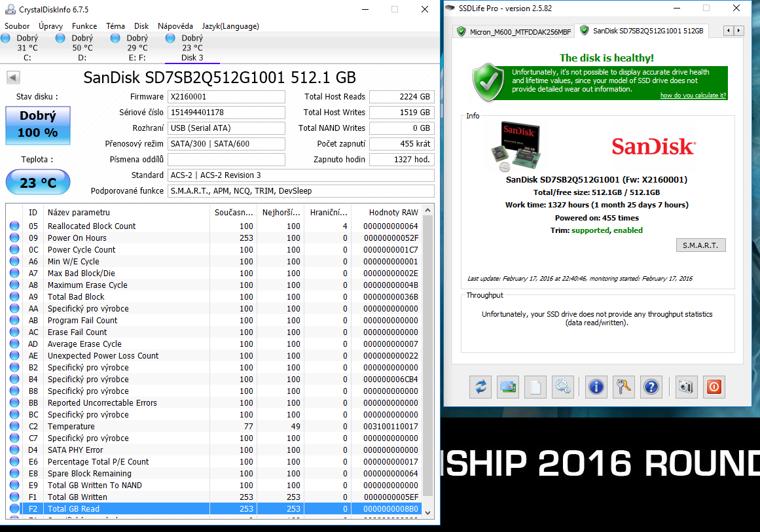Click the down arrow of the SMART list scrollbar
Screen dimensions: 760x532
[x=427, y=512]
